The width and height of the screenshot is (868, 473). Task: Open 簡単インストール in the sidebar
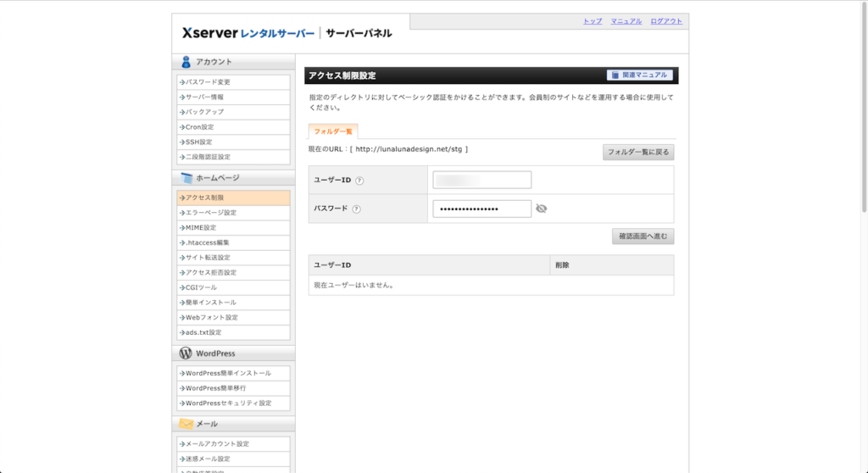pos(234,303)
